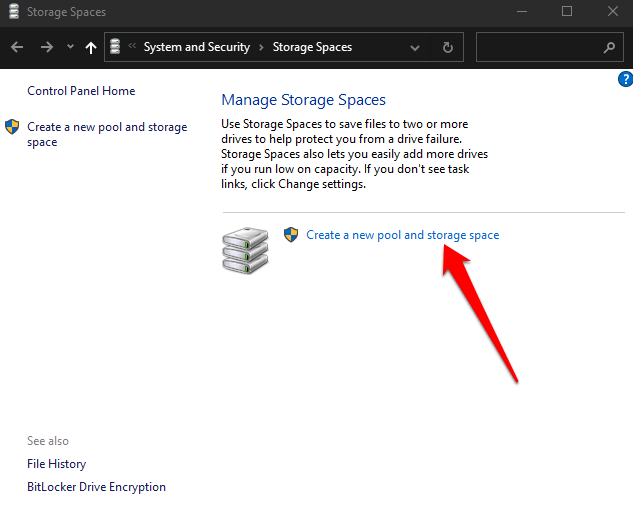633x507 pixels.
Task: Click the search magnifier icon
Action: 609,47
